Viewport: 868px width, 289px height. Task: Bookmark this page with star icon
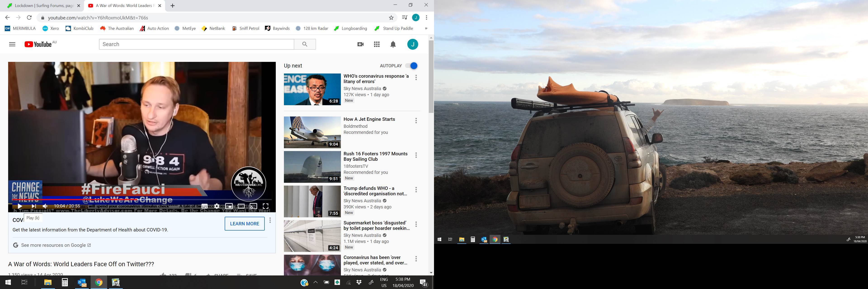391,17
